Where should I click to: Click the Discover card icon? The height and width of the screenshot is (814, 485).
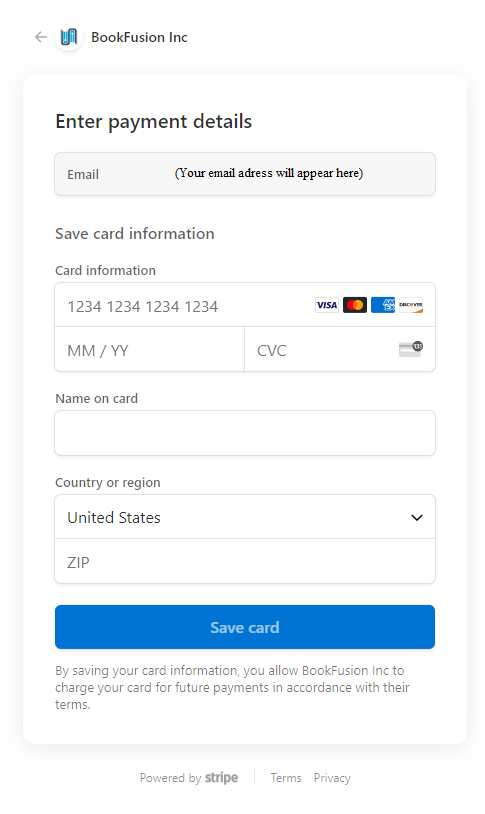411,305
